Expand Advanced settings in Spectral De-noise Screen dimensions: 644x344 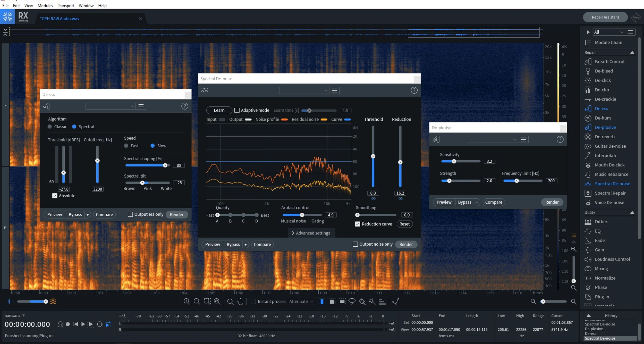(311, 233)
